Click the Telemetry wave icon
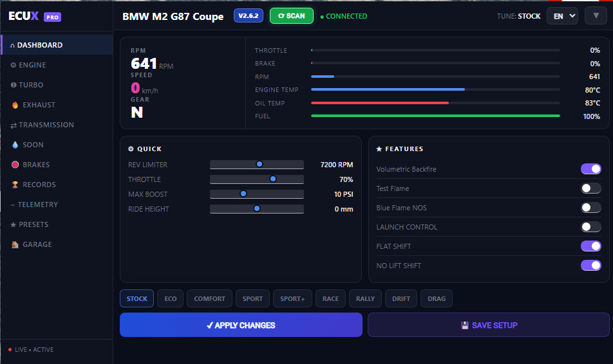613x364 pixels. tap(13, 205)
